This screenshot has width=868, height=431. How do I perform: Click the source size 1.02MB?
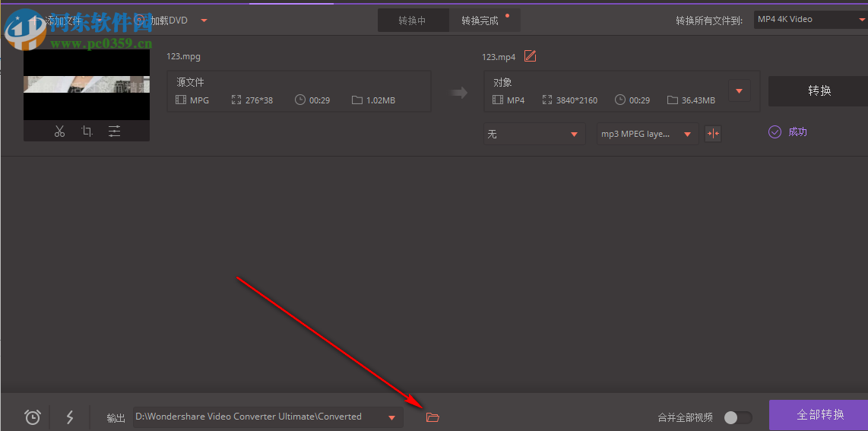click(x=380, y=100)
